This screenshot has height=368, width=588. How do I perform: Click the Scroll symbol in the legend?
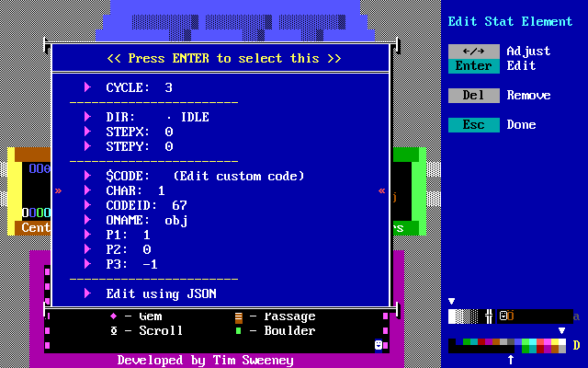pyautogui.click(x=114, y=331)
